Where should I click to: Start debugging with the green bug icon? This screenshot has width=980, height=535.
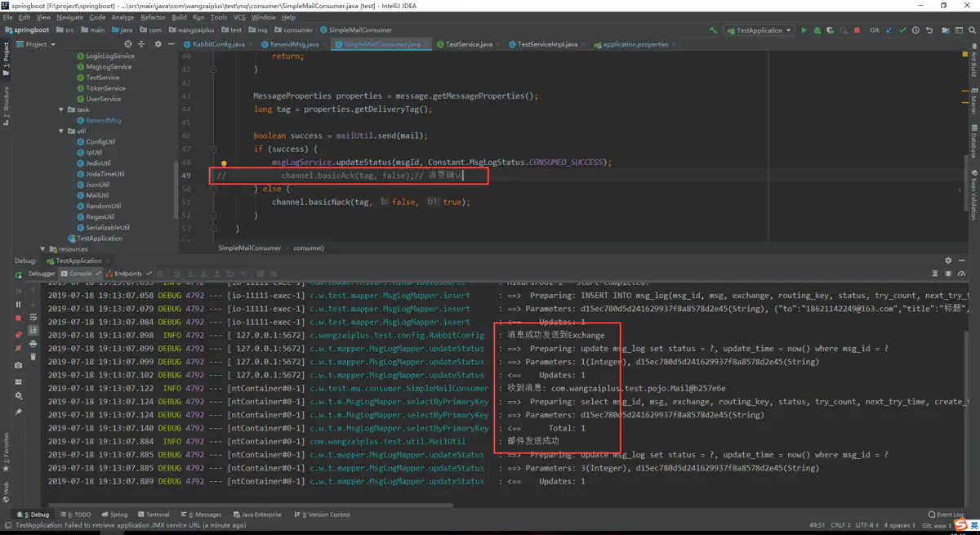[x=817, y=30]
